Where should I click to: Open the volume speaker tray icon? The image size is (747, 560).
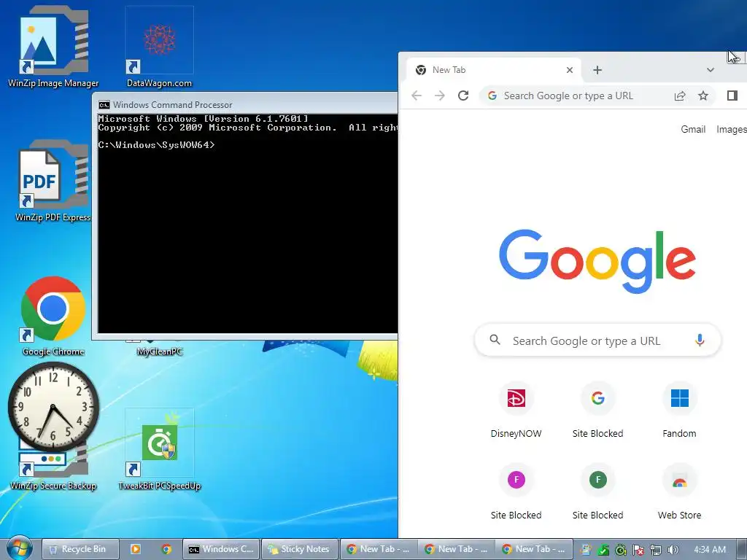point(673,550)
